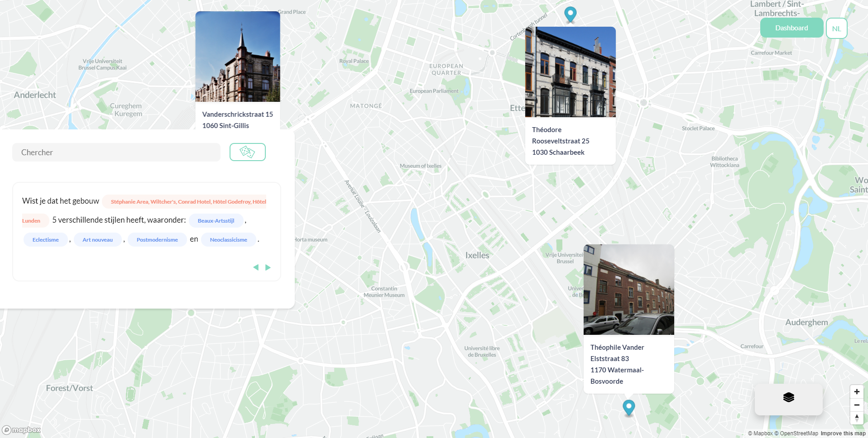The height and width of the screenshot is (438, 868).
Task: Click the Stoclet Palace map label
Action: click(x=698, y=129)
